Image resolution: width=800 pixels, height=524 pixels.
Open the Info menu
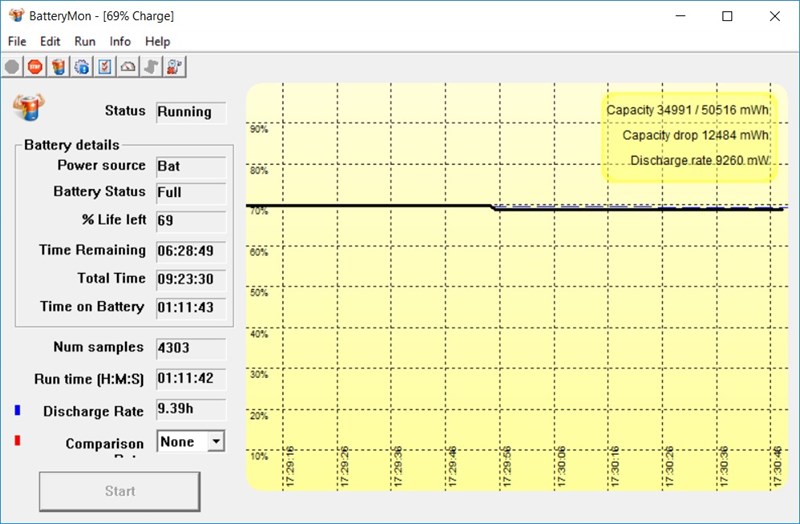120,41
